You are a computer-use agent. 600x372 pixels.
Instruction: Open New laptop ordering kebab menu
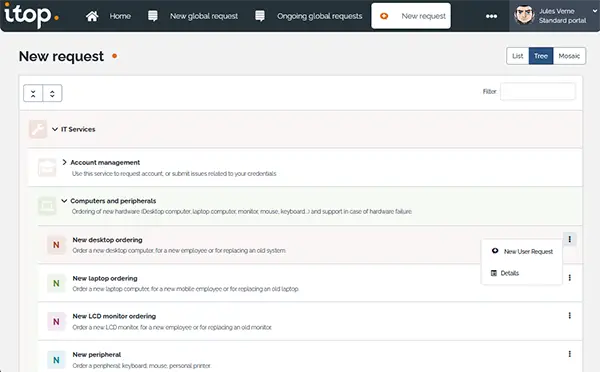[x=569, y=277]
